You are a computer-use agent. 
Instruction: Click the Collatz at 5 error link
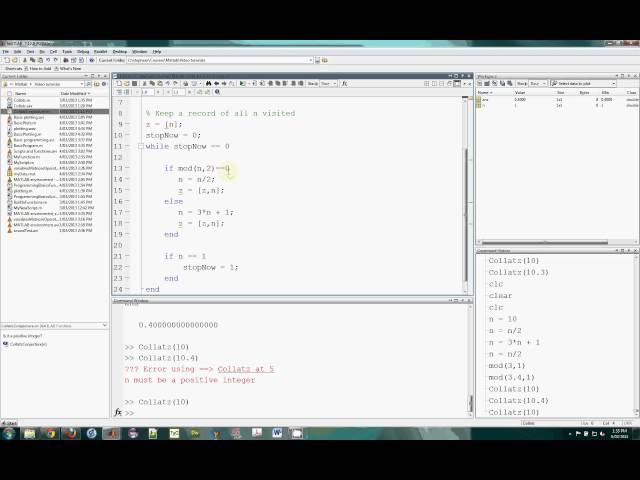pyautogui.click(x=245, y=369)
